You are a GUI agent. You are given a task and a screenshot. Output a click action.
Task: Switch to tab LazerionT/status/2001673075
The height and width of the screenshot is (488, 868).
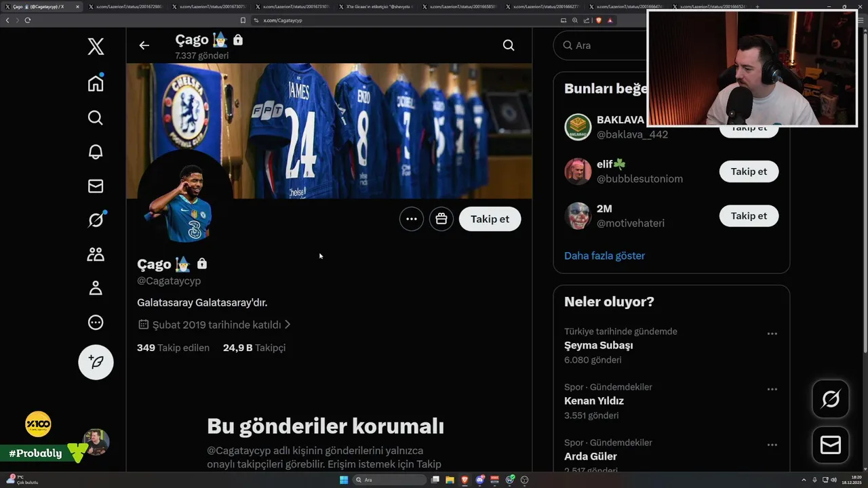click(208, 7)
